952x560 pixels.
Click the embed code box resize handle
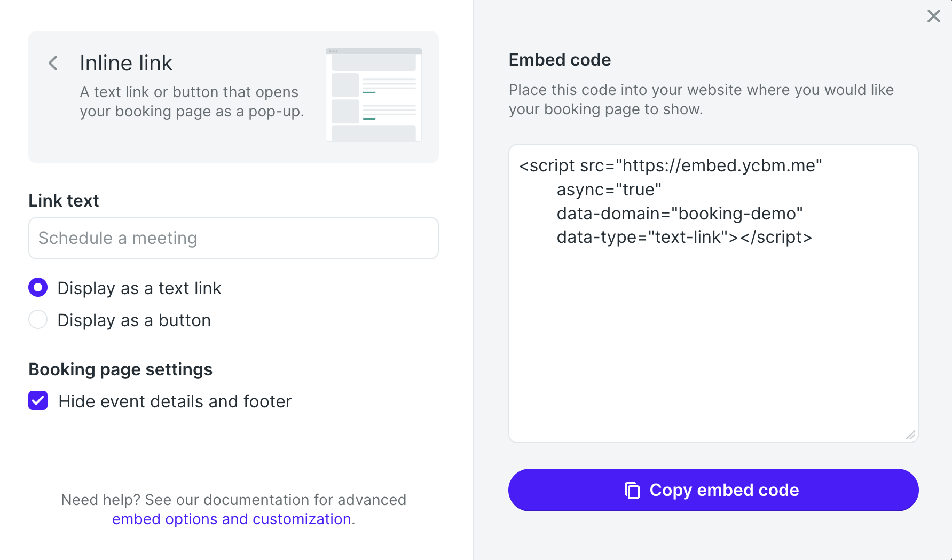(910, 435)
